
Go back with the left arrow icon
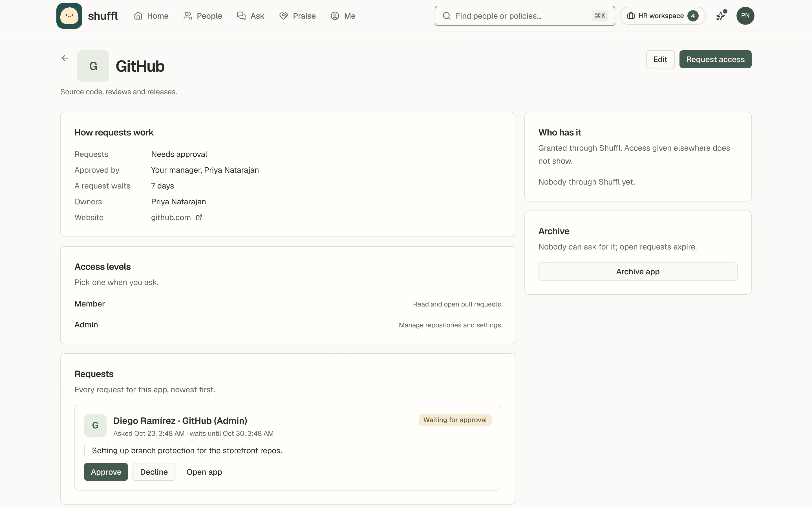[x=65, y=58]
